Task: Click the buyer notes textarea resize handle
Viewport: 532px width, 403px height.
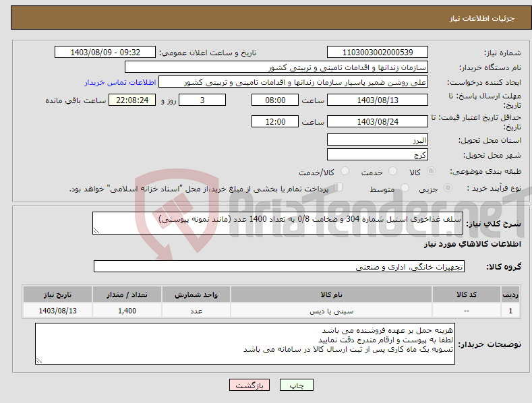Action: click(39, 361)
